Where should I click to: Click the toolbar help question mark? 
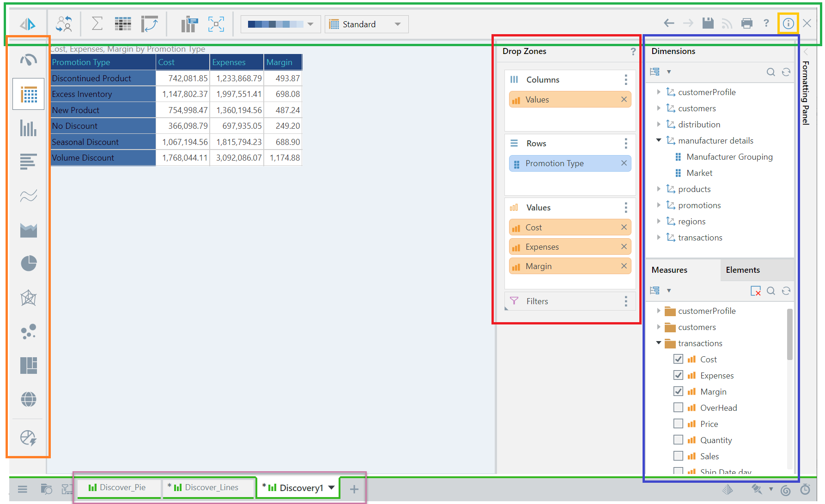(766, 23)
